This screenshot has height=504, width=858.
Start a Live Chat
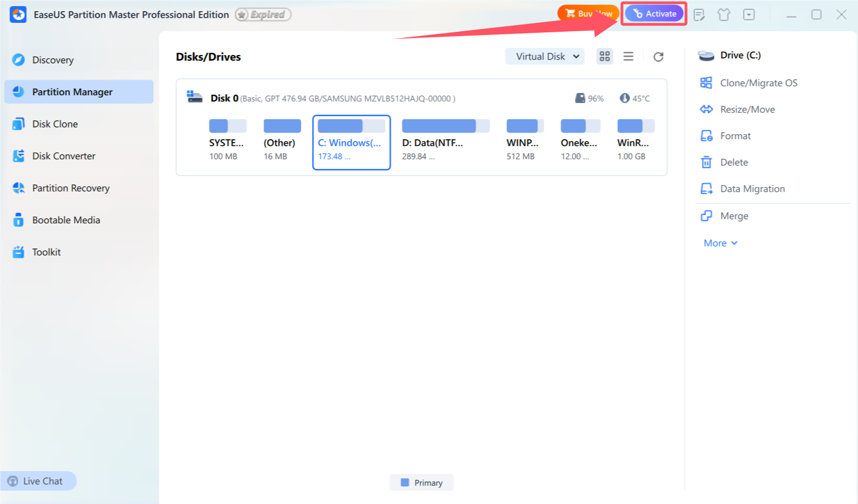click(38, 481)
